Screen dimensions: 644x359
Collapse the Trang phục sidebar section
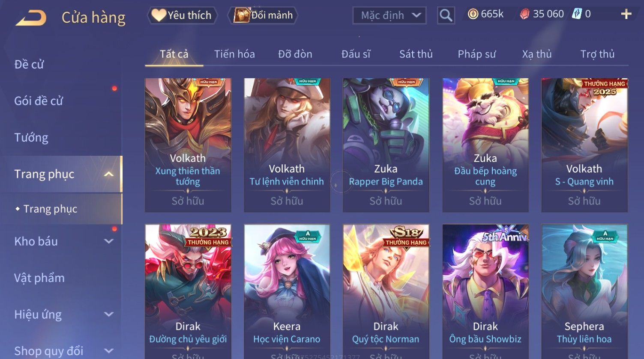(109, 174)
